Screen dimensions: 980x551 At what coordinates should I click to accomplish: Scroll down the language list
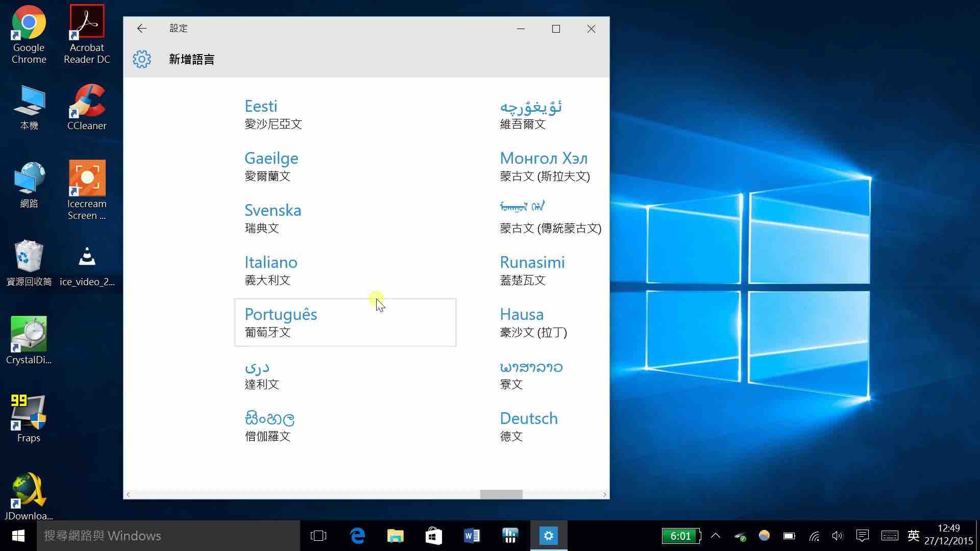coord(603,493)
